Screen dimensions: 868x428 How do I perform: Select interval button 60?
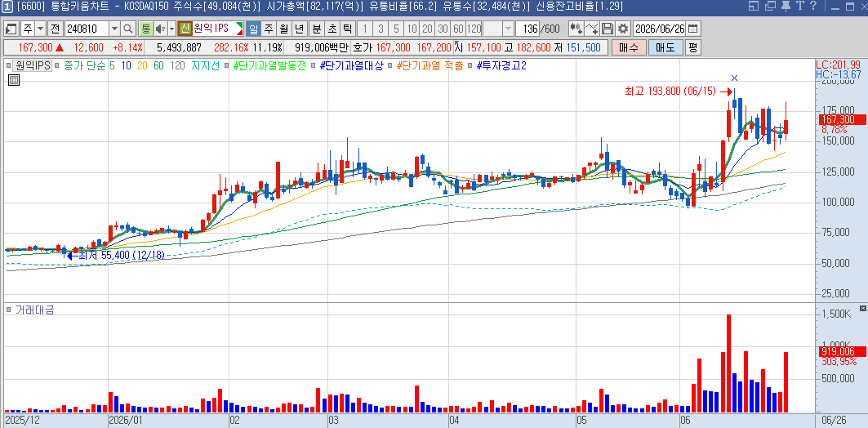(x=458, y=29)
